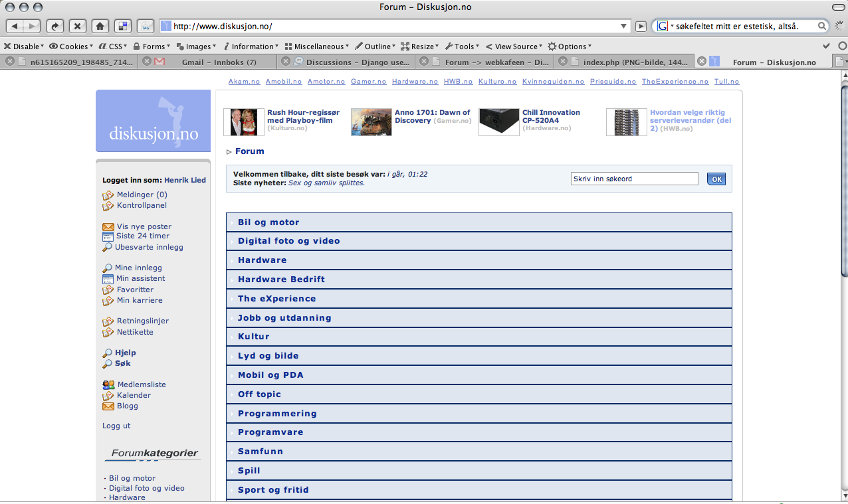Image resolution: width=848 pixels, height=504 pixels.
Task: Open the Gamer.no link in the network links row
Action: coord(368,82)
